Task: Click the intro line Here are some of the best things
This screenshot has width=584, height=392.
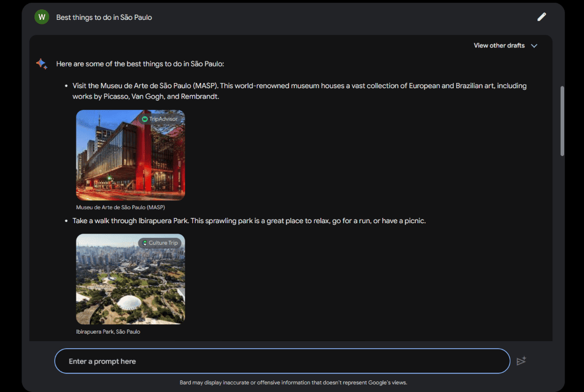Action: point(140,64)
